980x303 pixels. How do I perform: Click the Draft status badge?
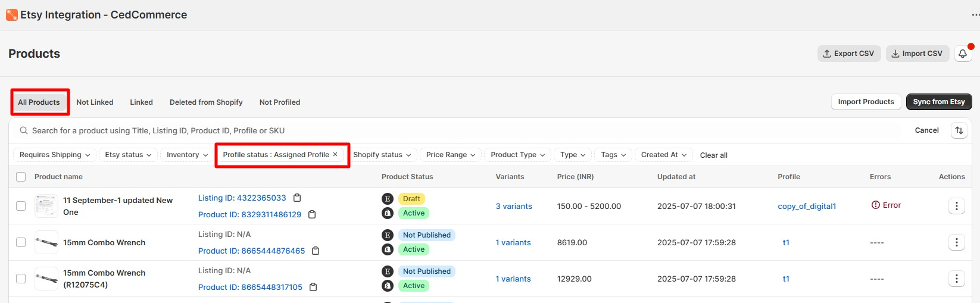click(411, 199)
